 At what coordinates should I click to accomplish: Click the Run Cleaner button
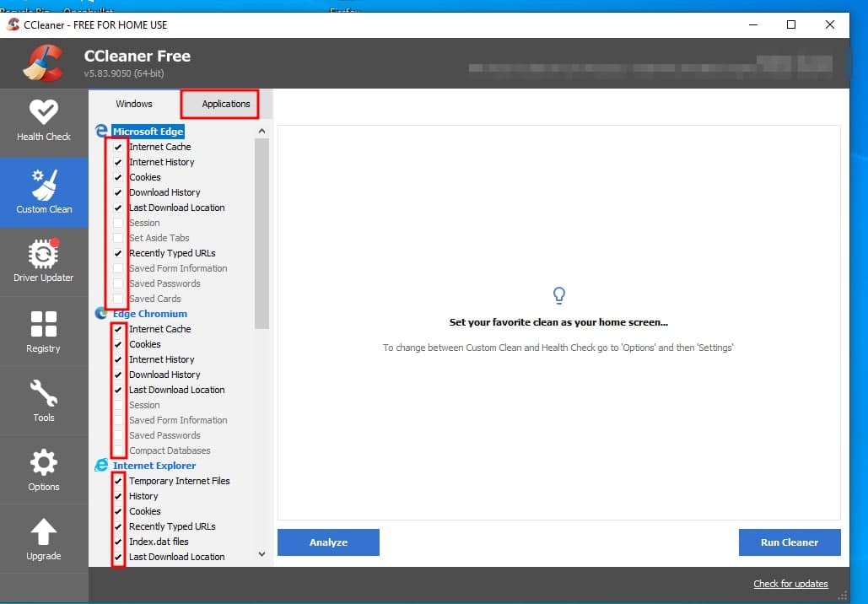click(x=789, y=542)
